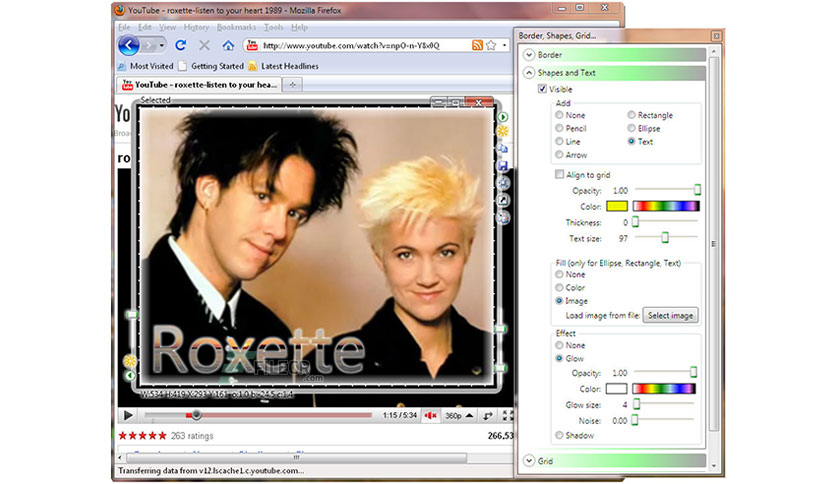836x484 pixels.
Task: Select the Rectangle shape radio button
Action: click(631, 115)
